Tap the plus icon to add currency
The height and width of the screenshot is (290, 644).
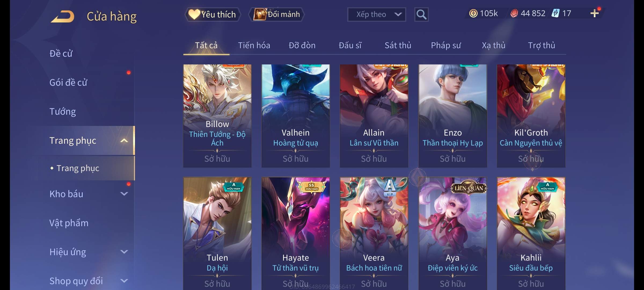coord(595,13)
